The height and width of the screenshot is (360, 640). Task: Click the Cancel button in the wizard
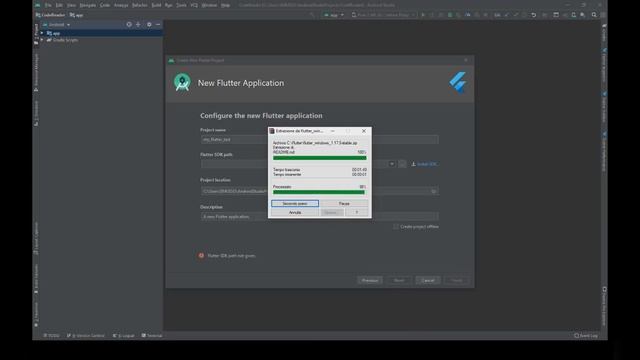pos(428,280)
